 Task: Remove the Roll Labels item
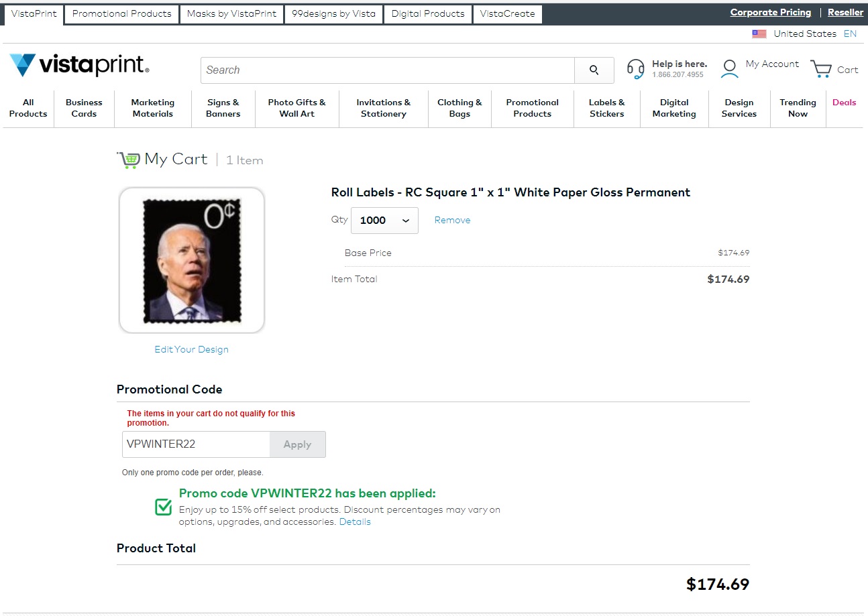coord(452,220)
